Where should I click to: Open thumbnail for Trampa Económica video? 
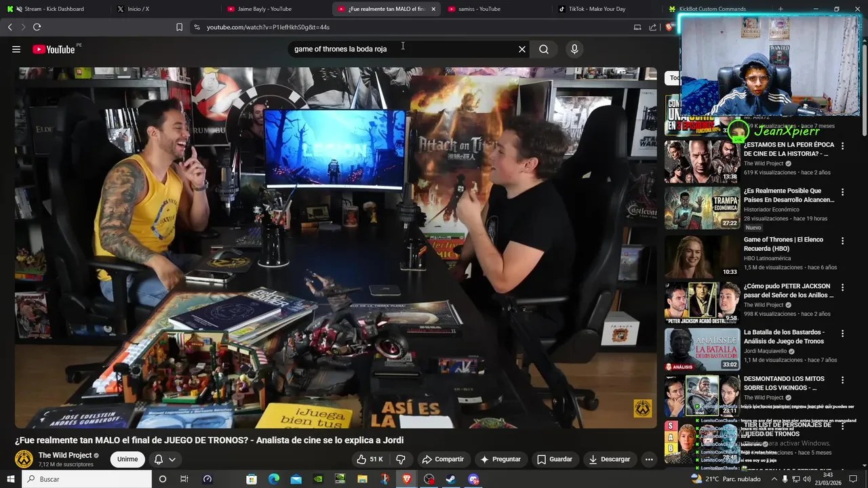tap(702, 208)
